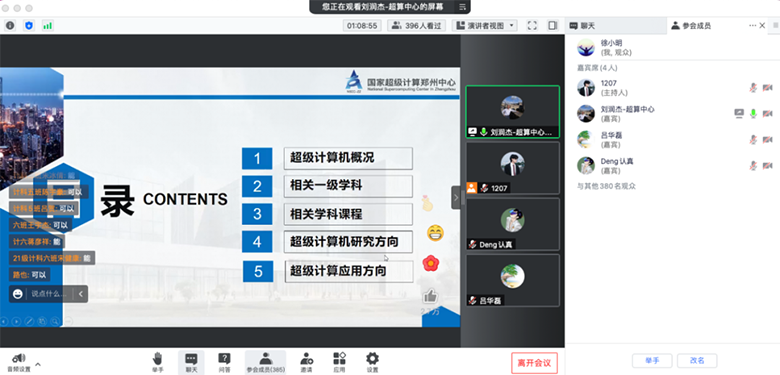The image size is (780, 375).
Task: Click the 01:08:55 meeting timer
Action: 362,25
